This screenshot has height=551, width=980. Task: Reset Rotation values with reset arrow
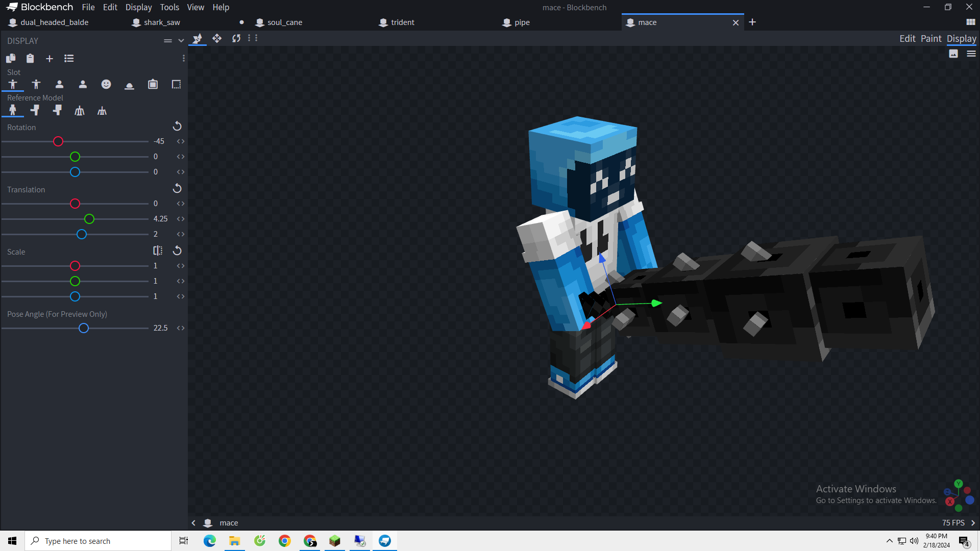click(x=177, y=126)
